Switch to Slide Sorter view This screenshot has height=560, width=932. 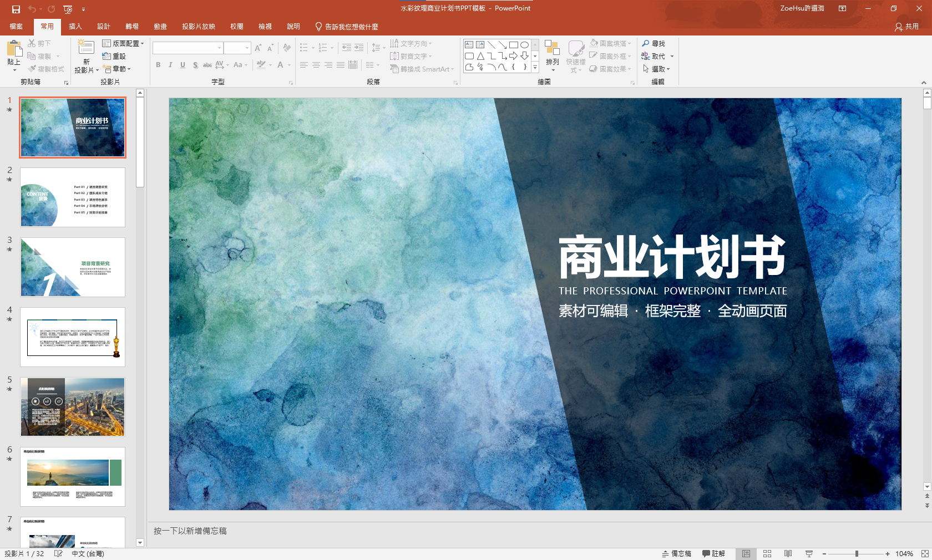[767, 553]
